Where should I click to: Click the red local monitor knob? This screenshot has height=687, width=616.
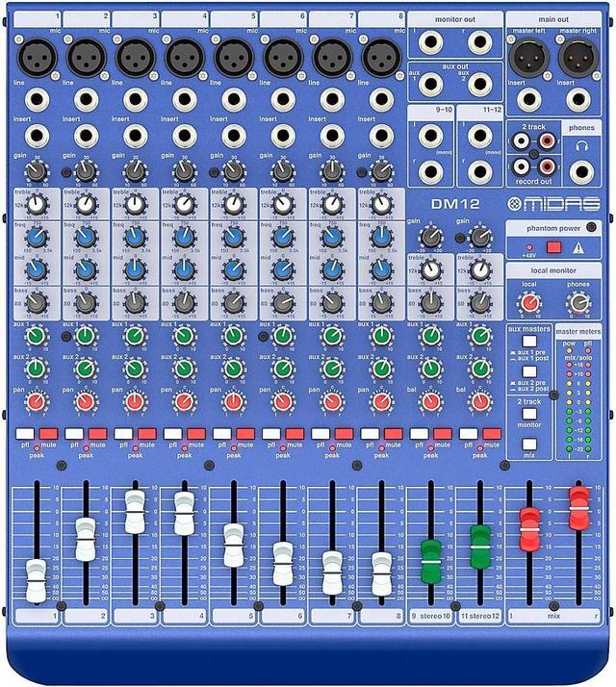point(529,302)
